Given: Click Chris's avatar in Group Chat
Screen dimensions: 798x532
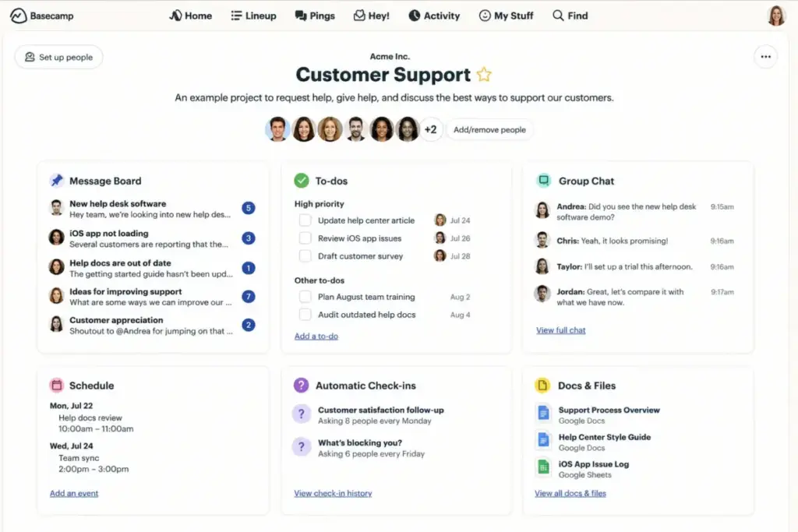Looking at the screenshot, I should pos(542,240).
